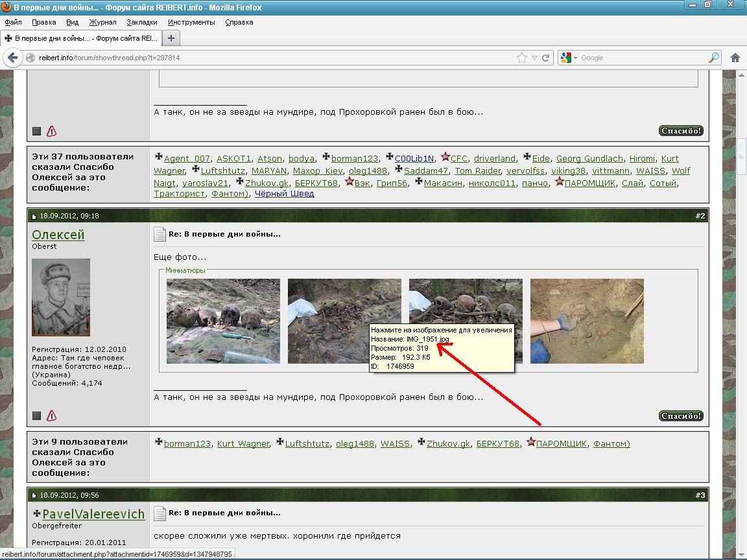Expand the Google search engine selector
747x560 pixels.
[x=569, y=58]
